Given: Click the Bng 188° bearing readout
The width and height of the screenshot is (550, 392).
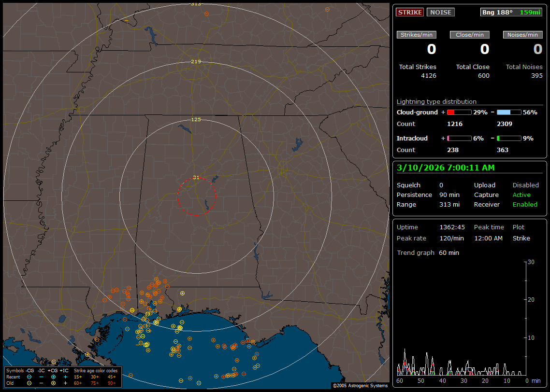Looking at the screenshot, I should point(497,12).
